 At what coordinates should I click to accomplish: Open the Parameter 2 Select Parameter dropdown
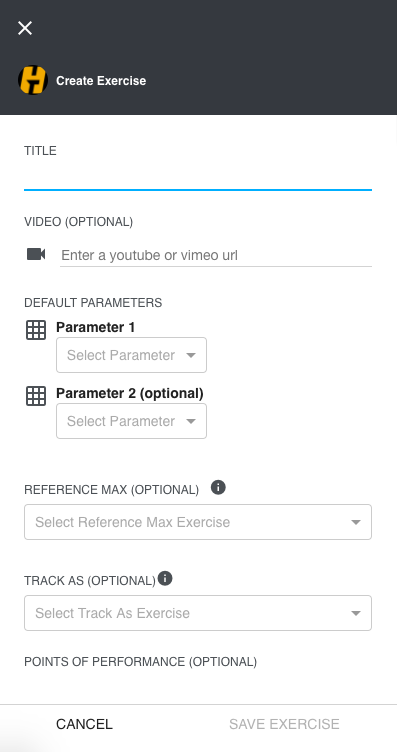click(131, 421)
